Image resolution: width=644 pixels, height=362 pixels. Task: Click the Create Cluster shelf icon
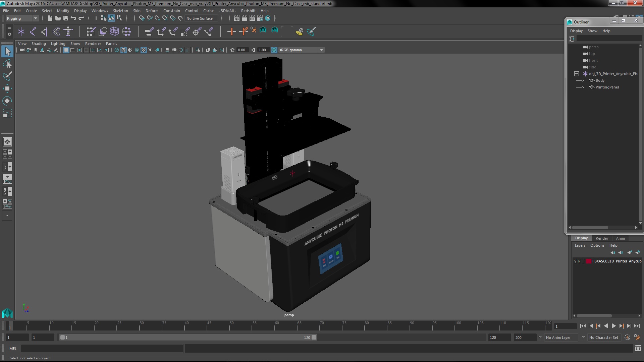point(126,32)
